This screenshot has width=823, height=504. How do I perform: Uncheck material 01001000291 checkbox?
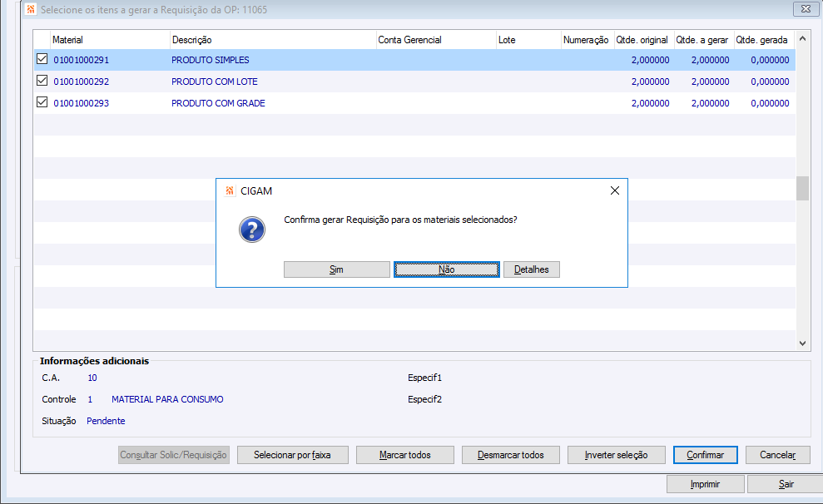(42, 59)
